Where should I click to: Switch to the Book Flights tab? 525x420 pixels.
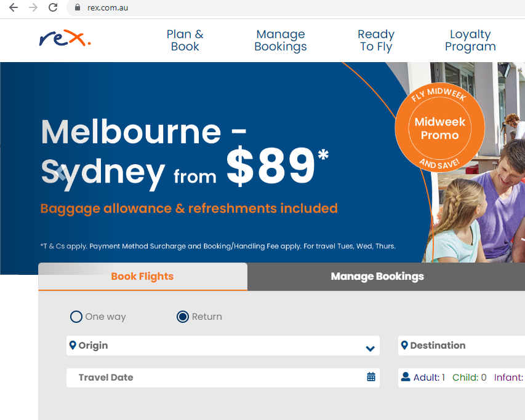point(143,277)
